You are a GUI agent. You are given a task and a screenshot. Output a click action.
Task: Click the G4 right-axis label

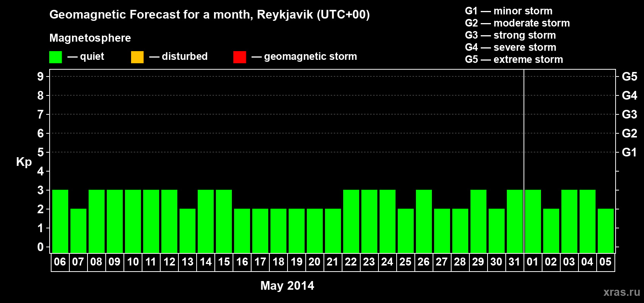coord(630,95)
